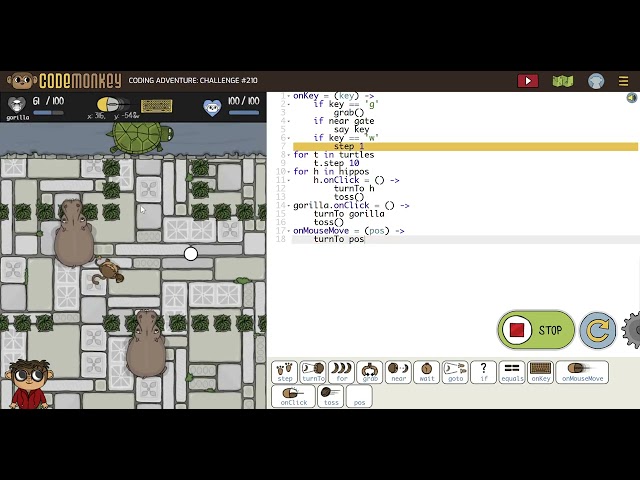Collapse the gorilla.onClick fold at line 14
Screen dimensions: 640x480
tap(289, 205)
